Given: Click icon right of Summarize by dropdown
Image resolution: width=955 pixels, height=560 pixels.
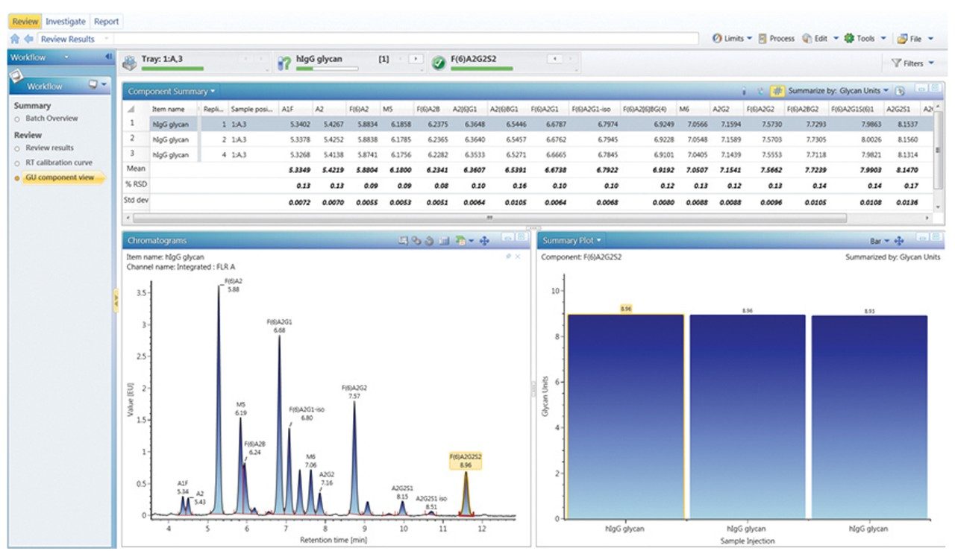Looking at the screenshot, I should pyautogui.click(x=900, y=91).
